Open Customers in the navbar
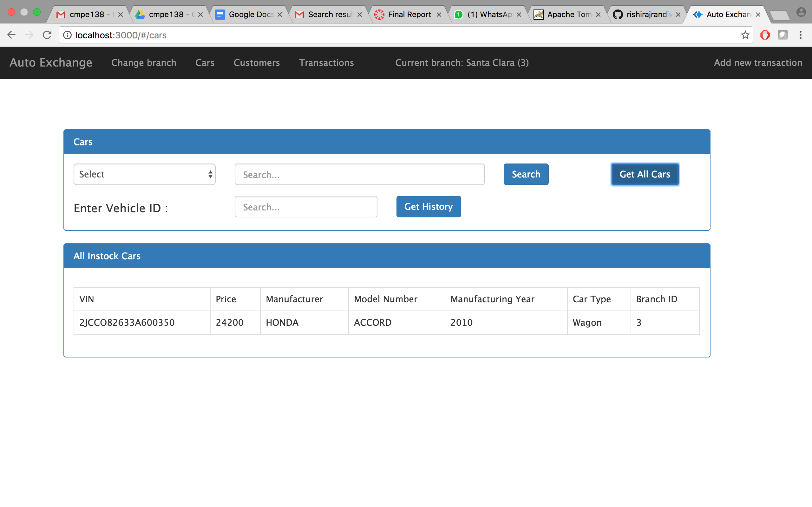This screenshot has width=812, height=507. 256,63
